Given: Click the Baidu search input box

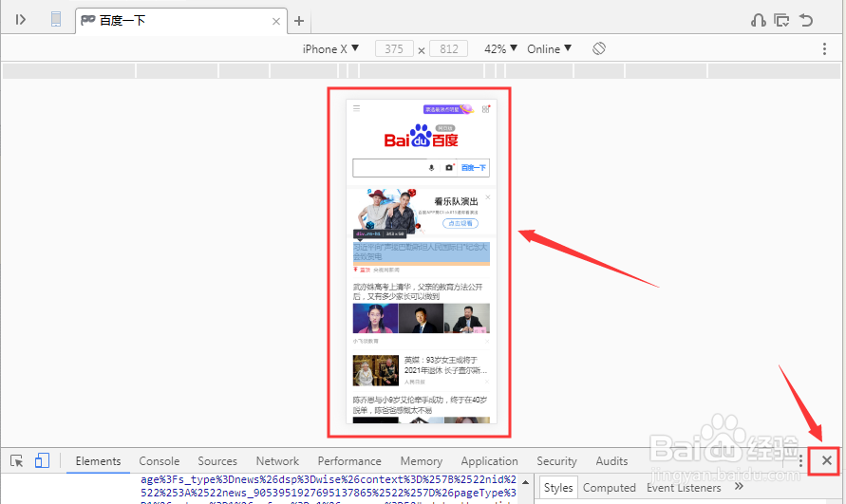Looking at the screenshot, I should click(389, 168).
